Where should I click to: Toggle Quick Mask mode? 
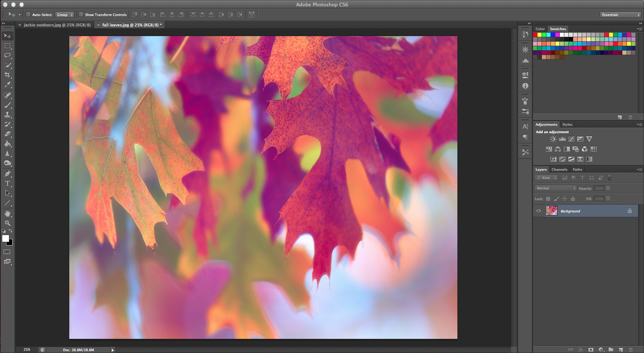point(7,252)
